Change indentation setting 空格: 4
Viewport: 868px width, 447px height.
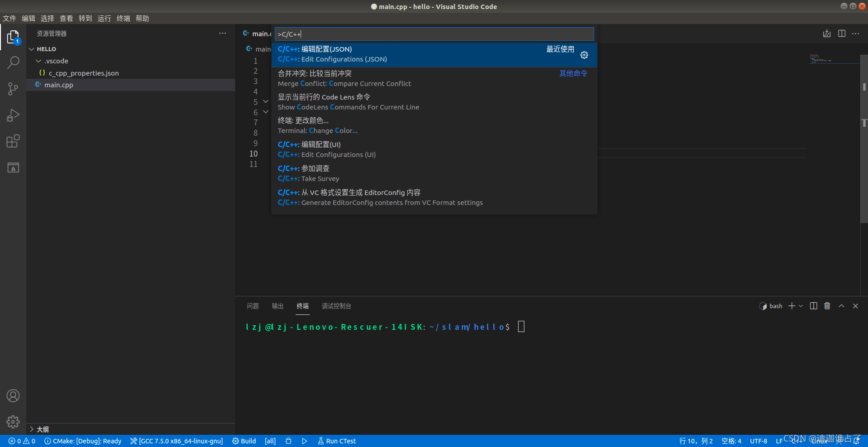point(731,441)
